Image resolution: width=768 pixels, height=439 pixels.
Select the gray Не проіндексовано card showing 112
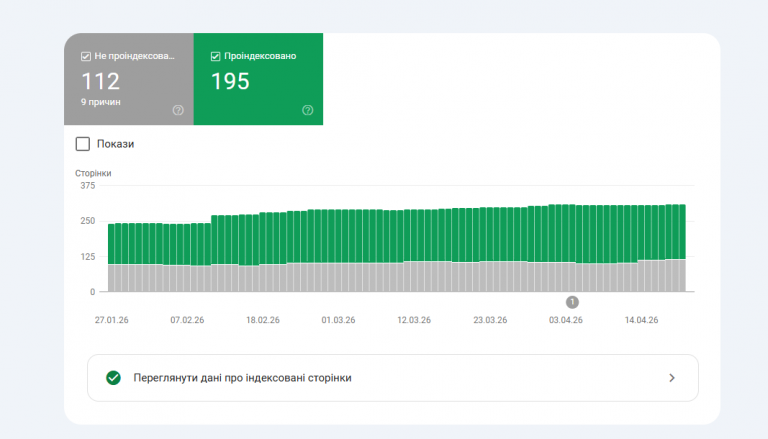[x=129, y=79]
